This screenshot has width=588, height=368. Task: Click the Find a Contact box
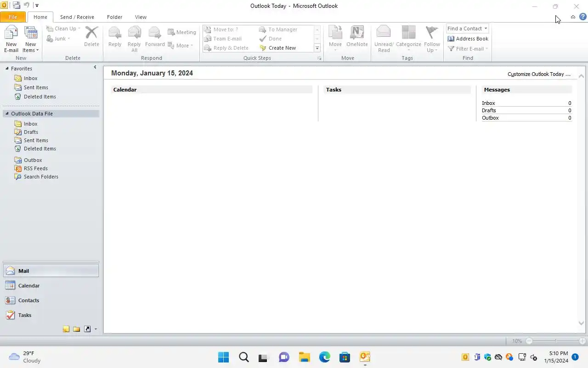[x=464, y=29]
